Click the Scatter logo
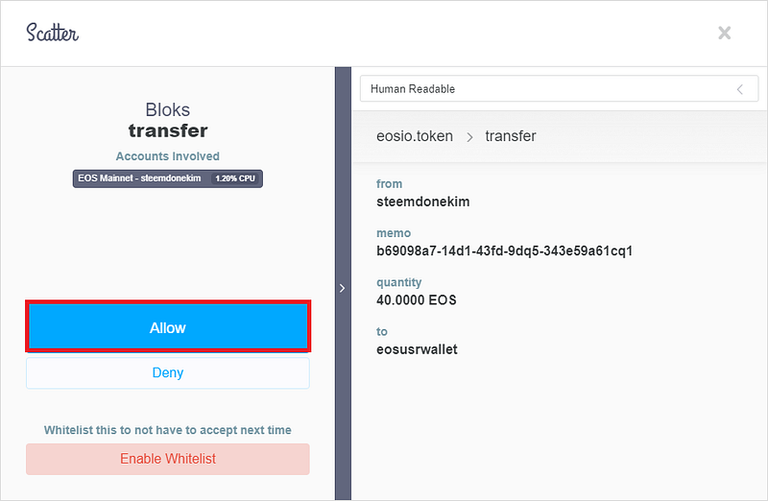This screenshot has height=501, width=768. [53, 32]
